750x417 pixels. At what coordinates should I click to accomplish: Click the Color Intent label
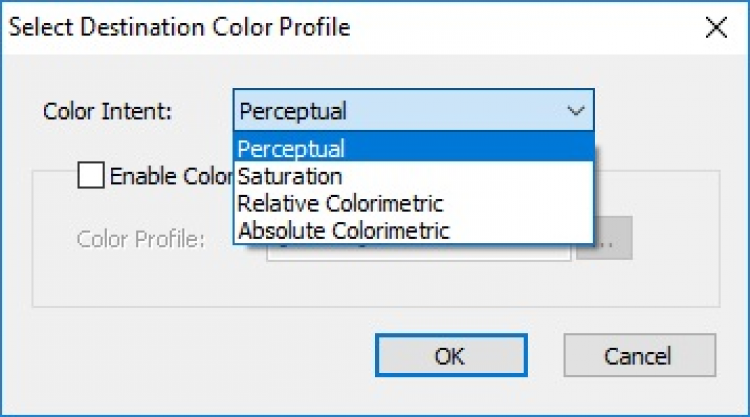108,111
